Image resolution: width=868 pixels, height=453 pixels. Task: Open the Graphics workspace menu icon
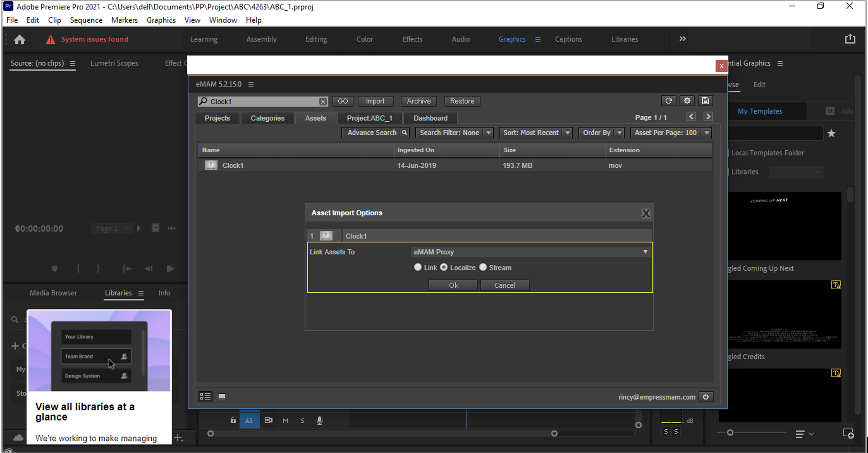538,39
